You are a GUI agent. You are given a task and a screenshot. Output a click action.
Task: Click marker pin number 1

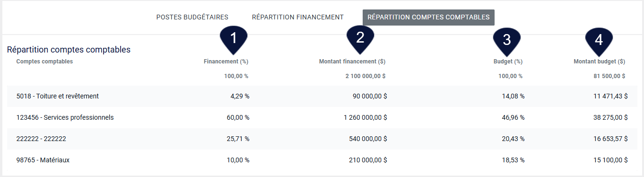pos(234,39)
